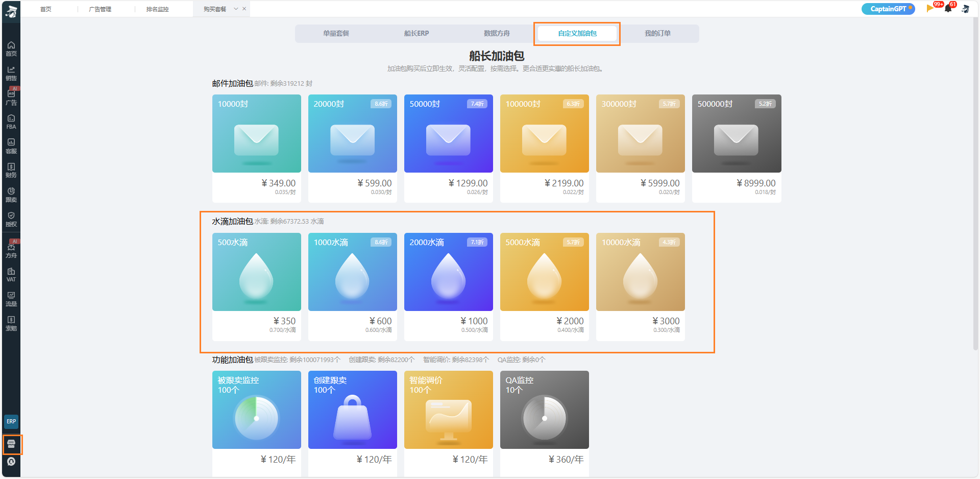980x479 pixels.
Task: Click the 4.3折 badge on 10000水滴
Action: coord(669,242)
